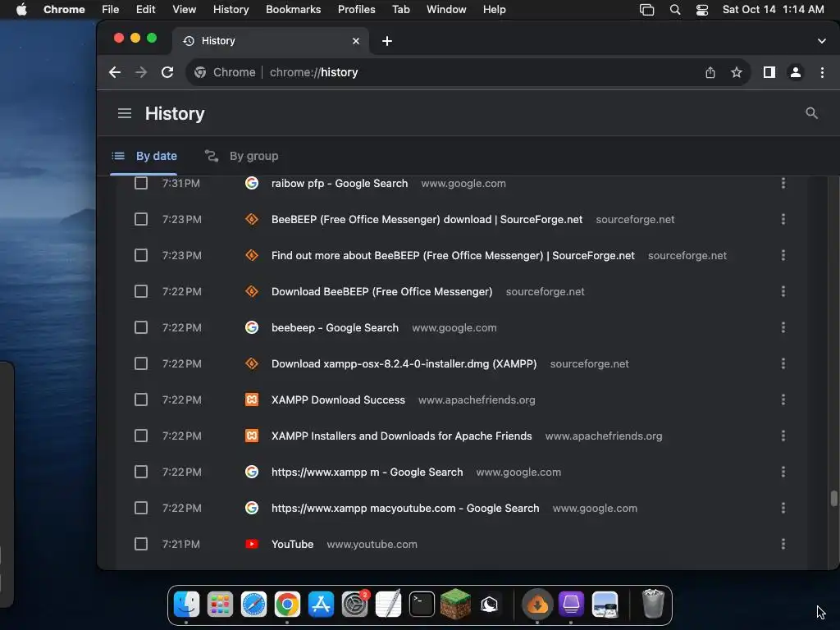Open the History hamburger menu

coord(125,113)
